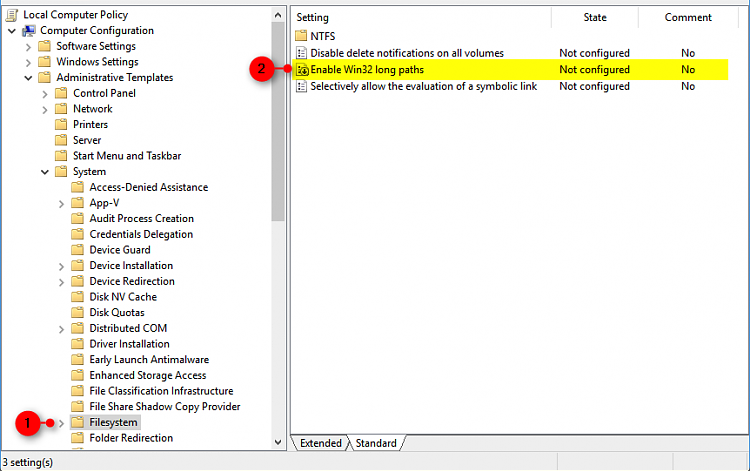
Task: Collapse the System node
Action: coord(45,172)
